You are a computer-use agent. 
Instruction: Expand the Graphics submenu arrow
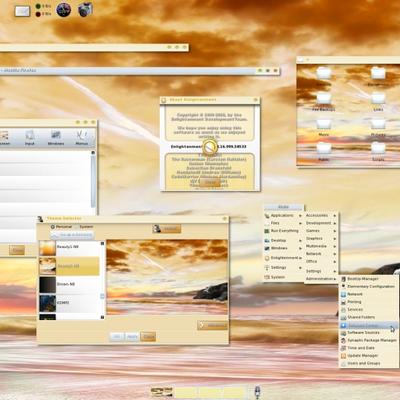coord(334,239)
